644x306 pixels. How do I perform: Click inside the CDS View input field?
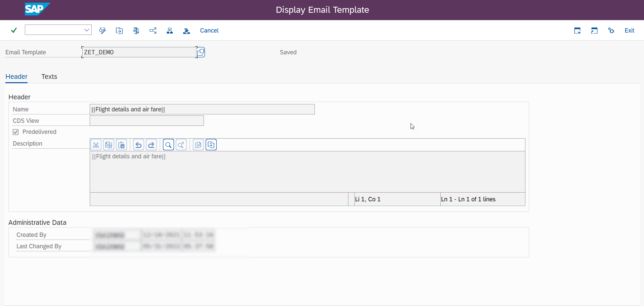point(146,120)
